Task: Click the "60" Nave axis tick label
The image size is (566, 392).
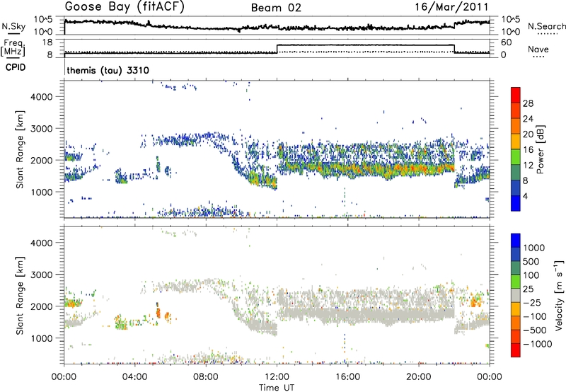Action: (x=506, y=42)
